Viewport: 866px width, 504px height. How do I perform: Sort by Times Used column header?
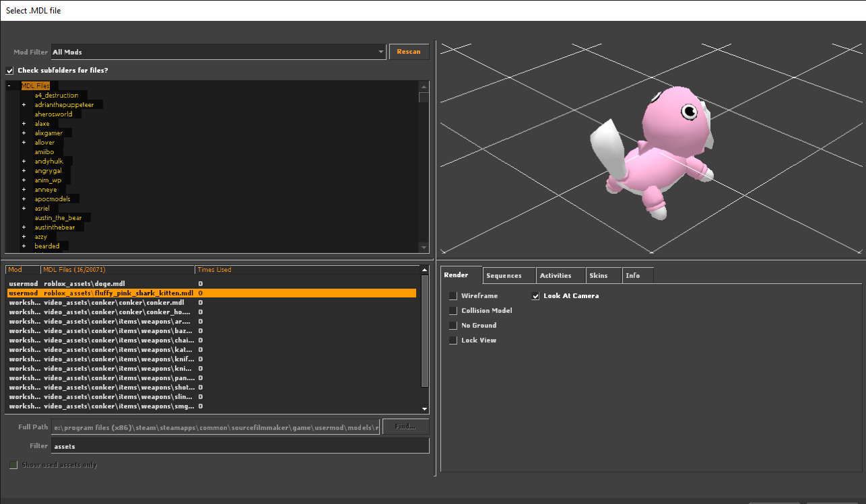point(307,270)
